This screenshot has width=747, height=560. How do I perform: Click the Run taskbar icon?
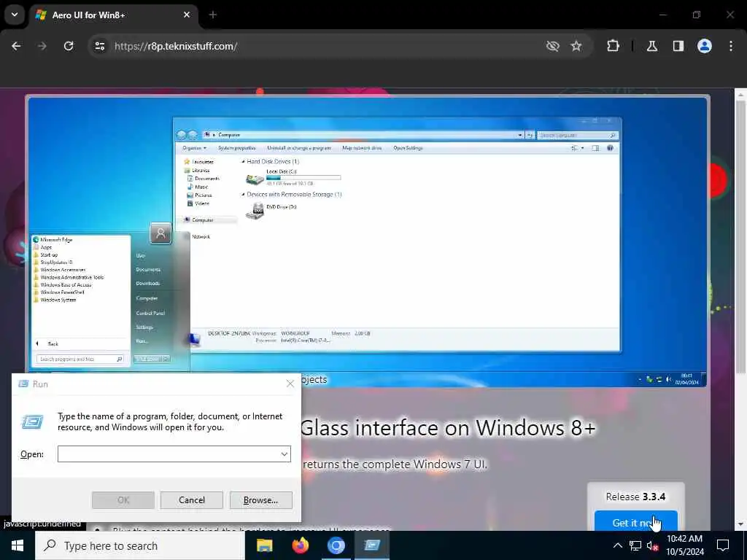point(372,545)
